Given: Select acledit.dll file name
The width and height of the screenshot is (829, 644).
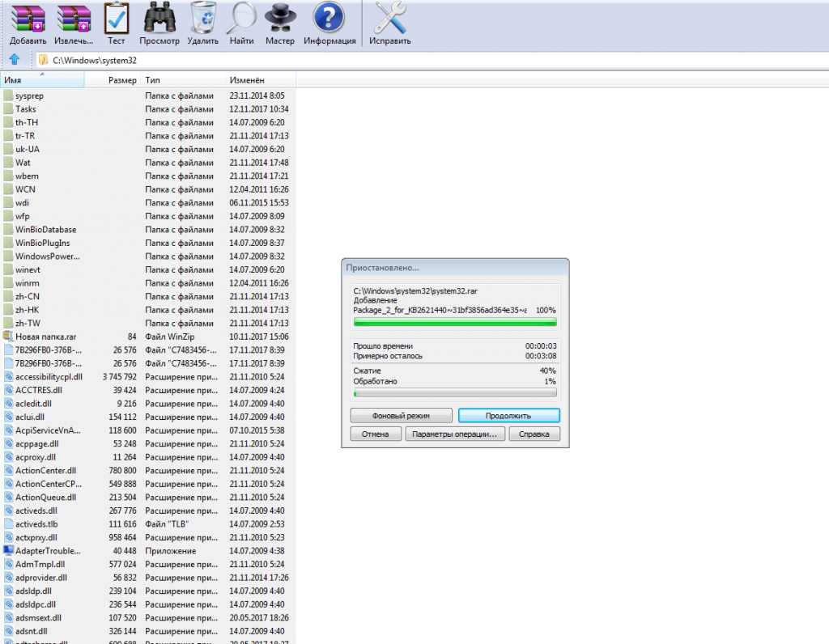Looking at the screenshot, I should (x=33, y=404).
